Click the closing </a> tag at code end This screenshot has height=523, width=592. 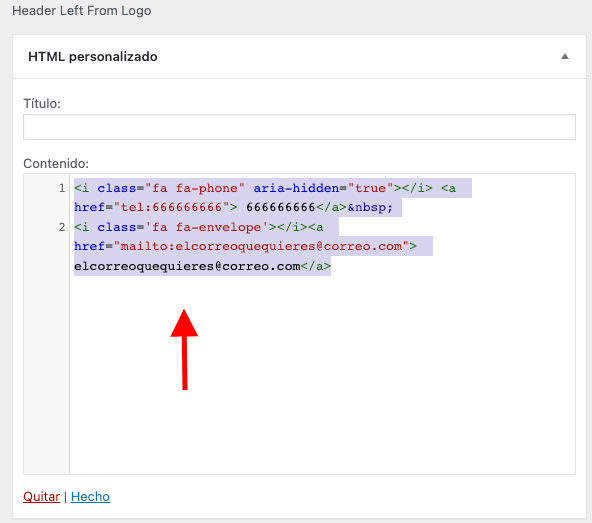[x=316, y=266]
